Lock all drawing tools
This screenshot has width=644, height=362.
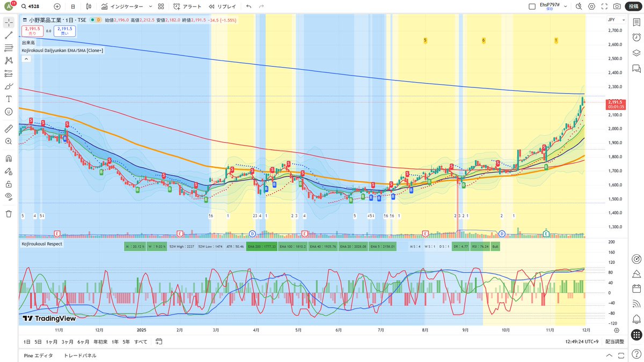tap(9, 184)
